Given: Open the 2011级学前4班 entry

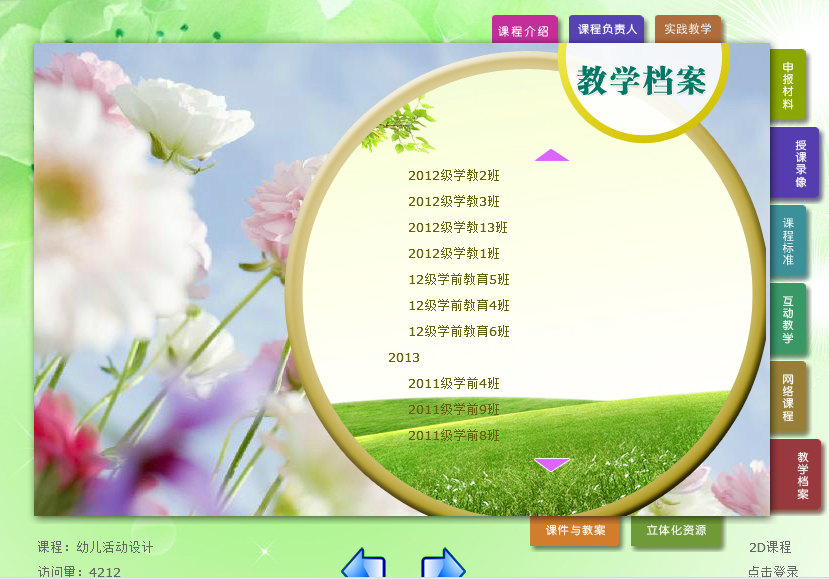Looking at the screenshot, I should 454,383.
